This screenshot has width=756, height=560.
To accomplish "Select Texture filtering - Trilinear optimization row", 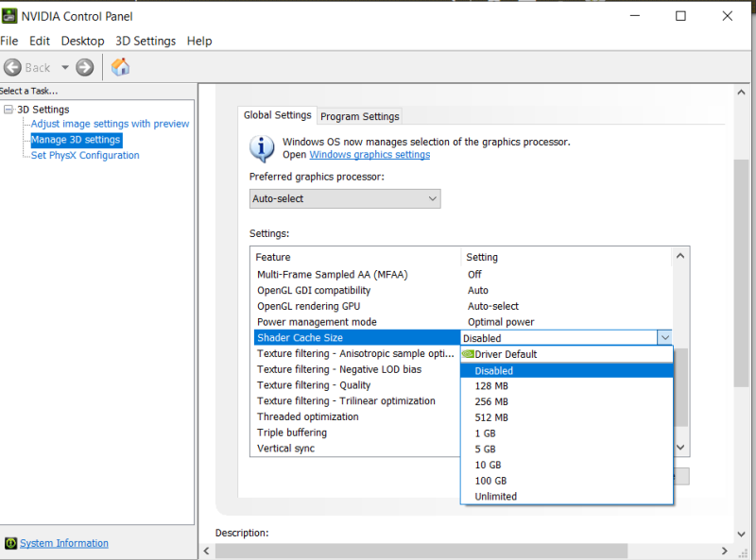I will click(x=357, y=401).
